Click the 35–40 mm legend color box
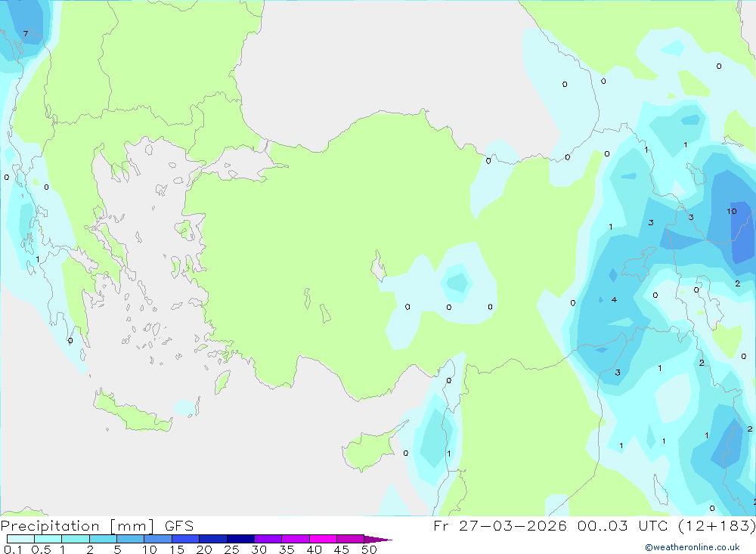This screenshot has height=554, width=756. [296, 539]
